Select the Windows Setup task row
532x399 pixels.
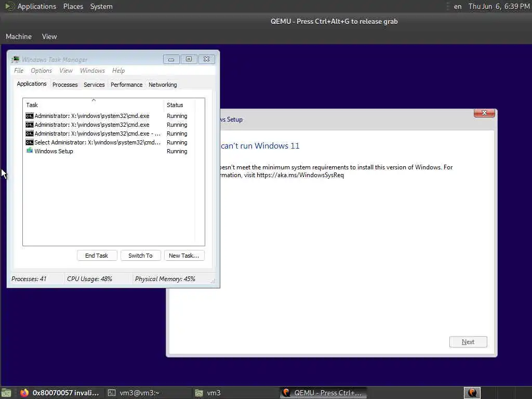tap(109, 151)
